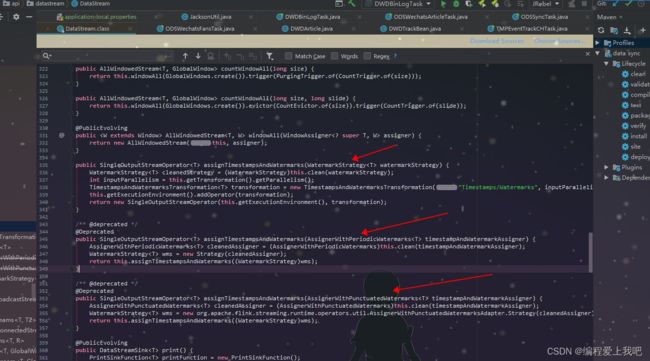The height and width of the screenshot is (361, 650).
Task: Click datastream breadcrumb folder
Action: click(46, 4)
